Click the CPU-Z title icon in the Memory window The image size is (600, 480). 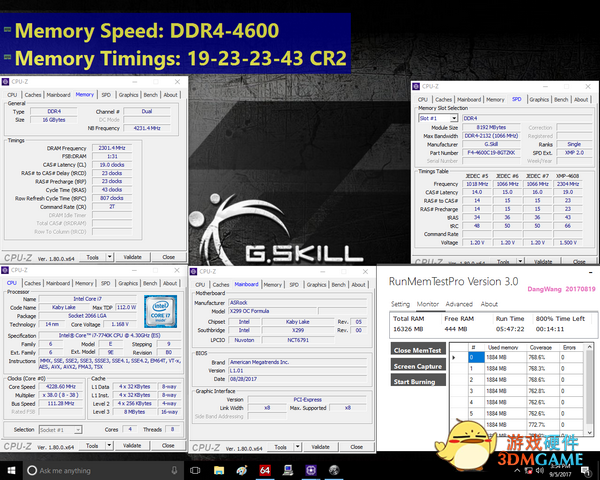click(5, 82)
